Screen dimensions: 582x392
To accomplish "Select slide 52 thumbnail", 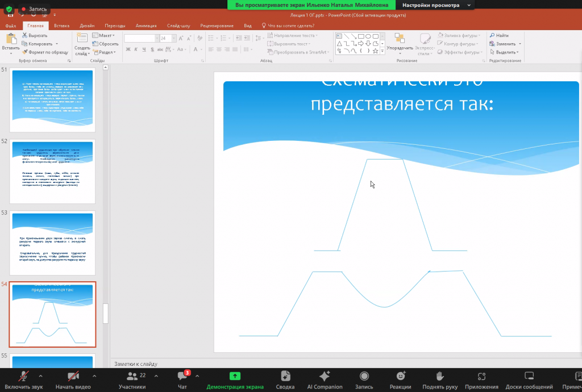I will click(52, 172).
